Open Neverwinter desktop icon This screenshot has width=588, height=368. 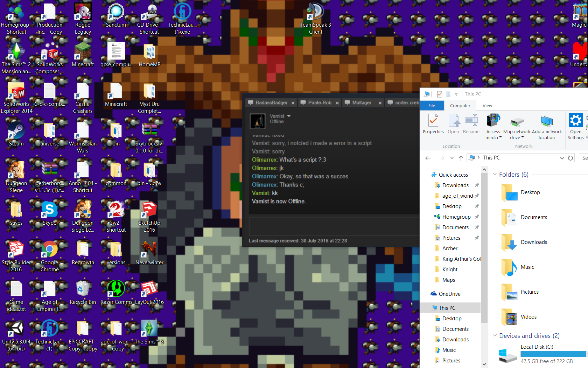tap(149, 253)
